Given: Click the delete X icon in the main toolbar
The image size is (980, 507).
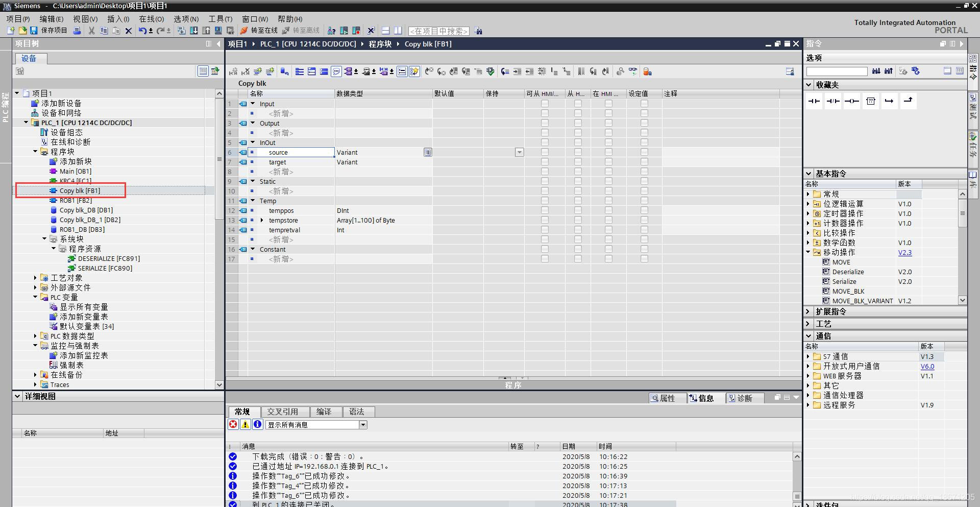Looking at the screenshot, I should click(129, 31).
